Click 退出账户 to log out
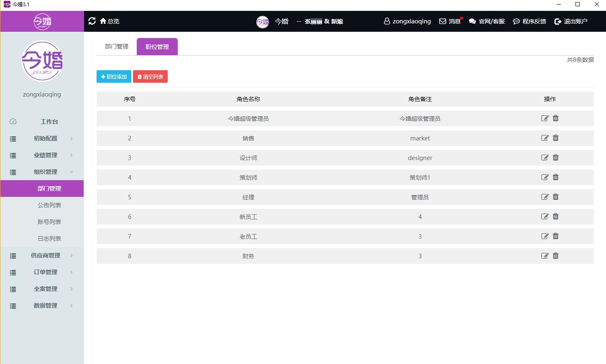Screen dimensions: 606x364 pos(571,21)
